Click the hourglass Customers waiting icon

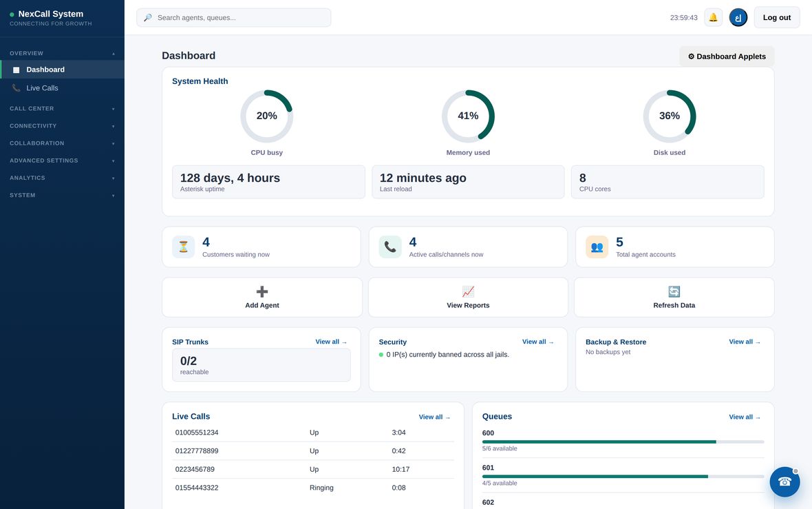(x=183, y=247)
